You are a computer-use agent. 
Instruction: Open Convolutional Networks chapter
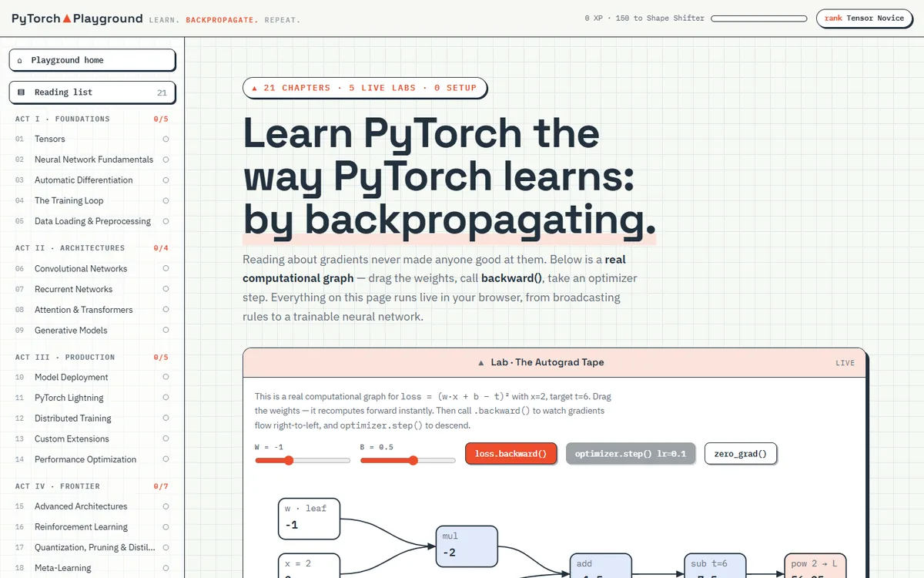(x=92, y=269)
